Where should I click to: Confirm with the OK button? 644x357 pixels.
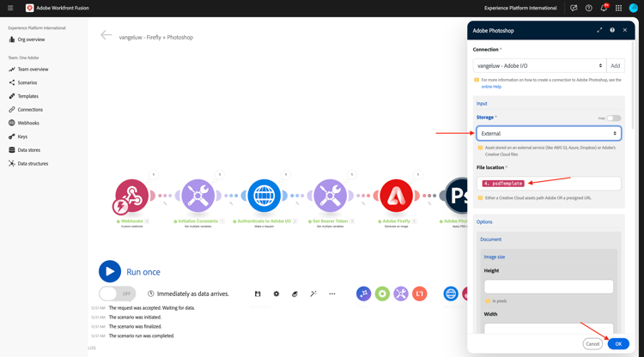(x=618, y=344)
